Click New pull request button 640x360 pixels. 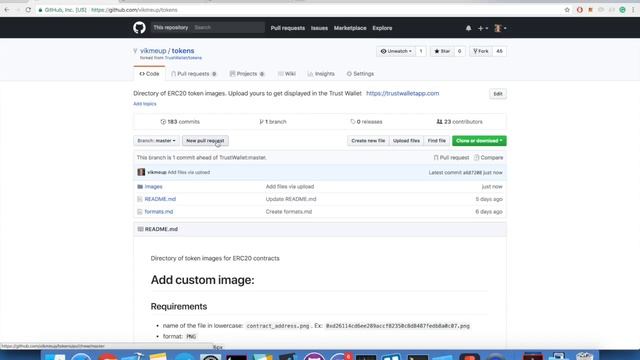205,141
